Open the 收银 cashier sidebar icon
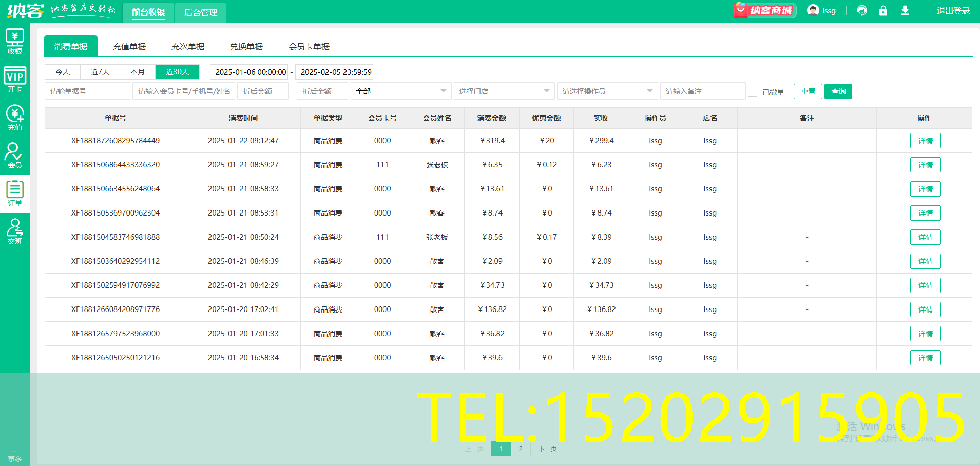The width and height of the screenshot is (980, 466). click(x=15, y=42)
